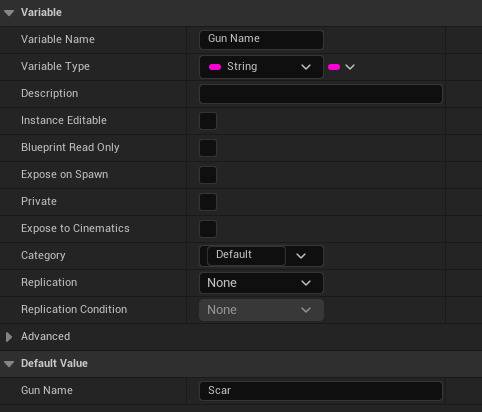Click the Category Default text box
This screenshot has height=412, width=482.
point(246,255)
